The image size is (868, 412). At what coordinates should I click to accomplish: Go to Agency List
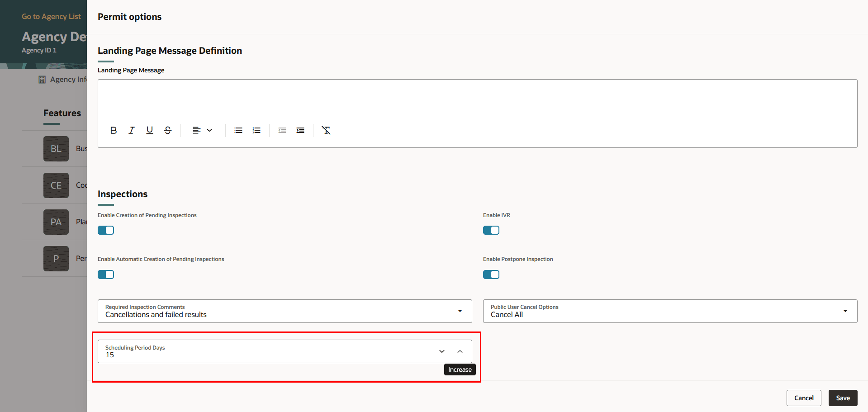click(51, 16)
